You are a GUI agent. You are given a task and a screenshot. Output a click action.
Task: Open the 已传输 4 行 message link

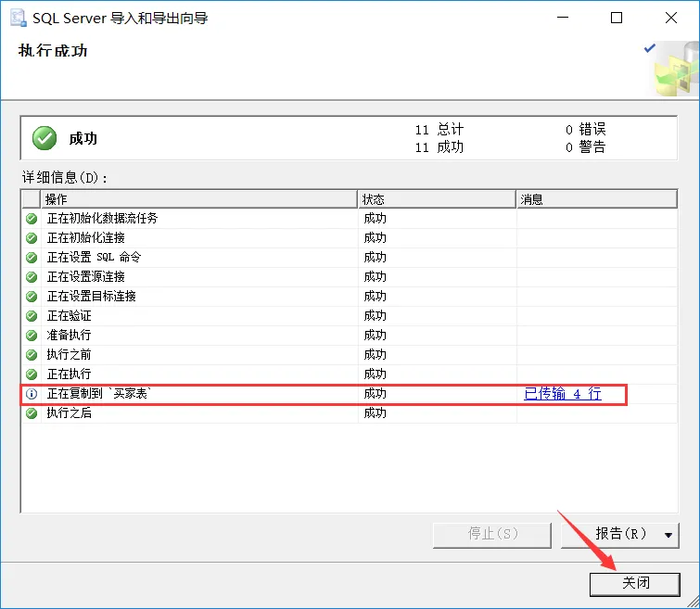point(563,393)
